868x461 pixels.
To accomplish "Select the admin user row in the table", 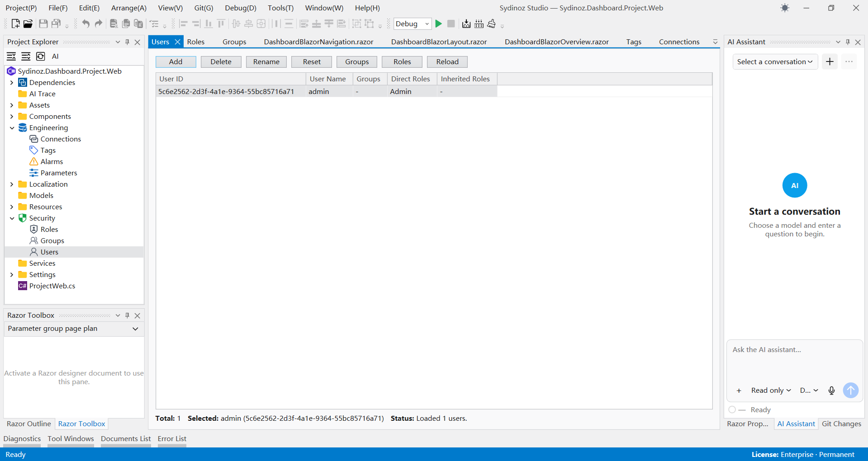I will [x=327, y=92].
